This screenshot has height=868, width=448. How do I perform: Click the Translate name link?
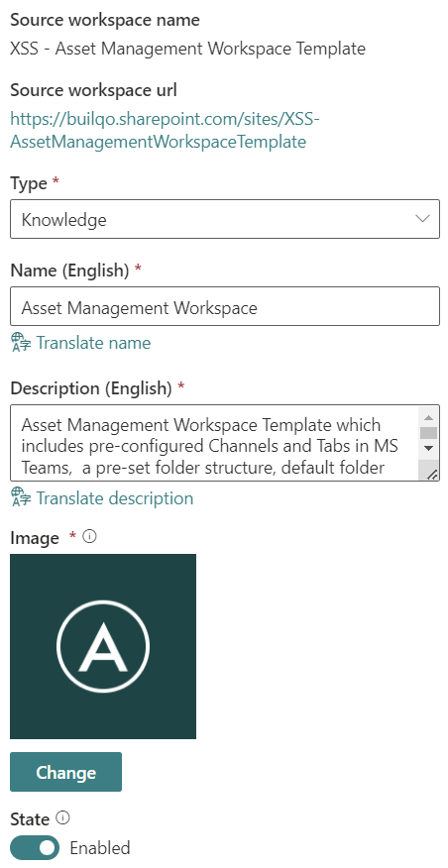click(x=93, y=343)
